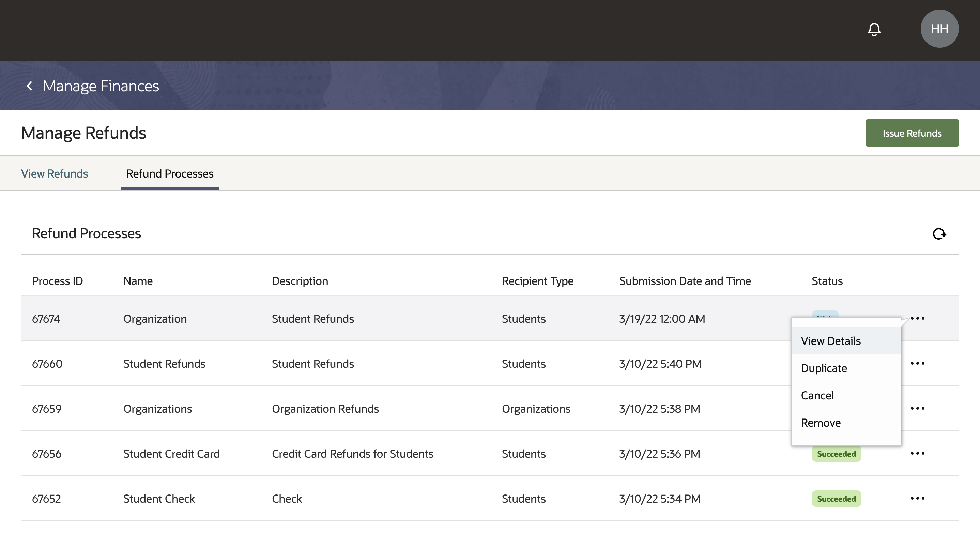Image resolution: width=980 pixels, height=533 pixels.
Task: Choose Cancel from the context menu
Action: [x=817, y=396]
